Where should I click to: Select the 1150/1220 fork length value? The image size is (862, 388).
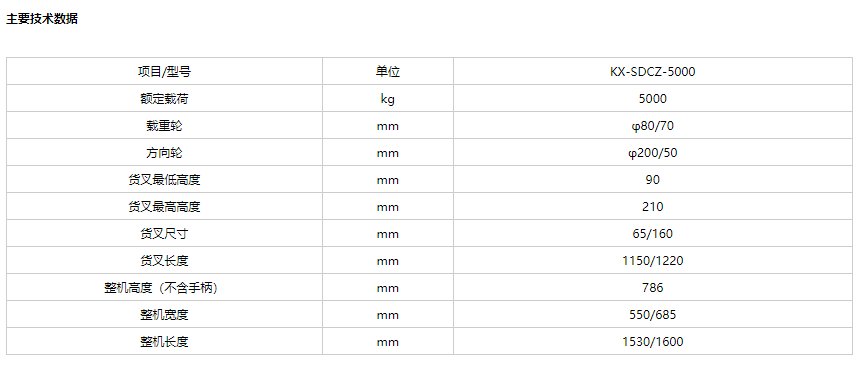click(653, 260)
